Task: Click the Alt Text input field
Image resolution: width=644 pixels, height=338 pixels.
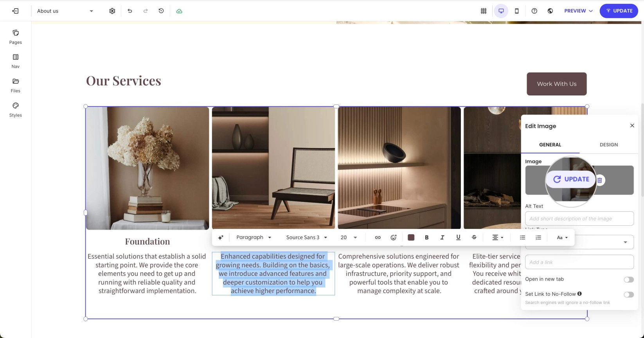Action: [579, 219]
